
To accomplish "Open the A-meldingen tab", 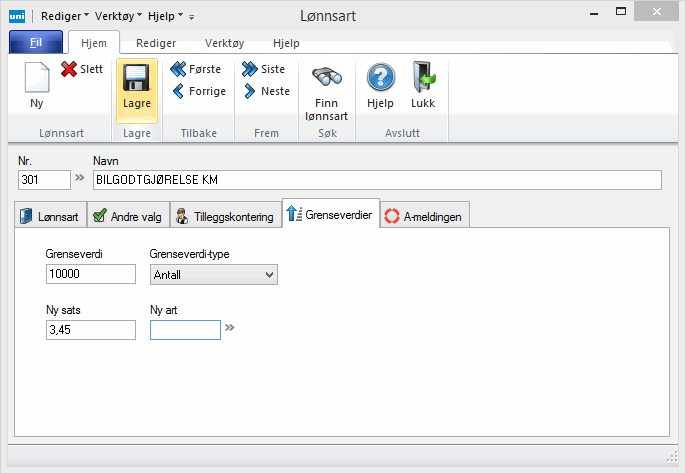I will tap(423, 215).
